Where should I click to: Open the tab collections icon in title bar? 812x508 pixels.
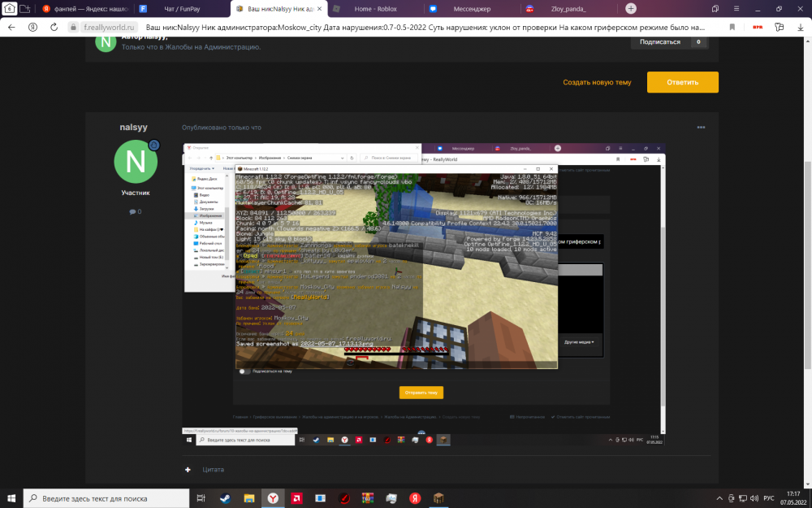coord(715,9)
